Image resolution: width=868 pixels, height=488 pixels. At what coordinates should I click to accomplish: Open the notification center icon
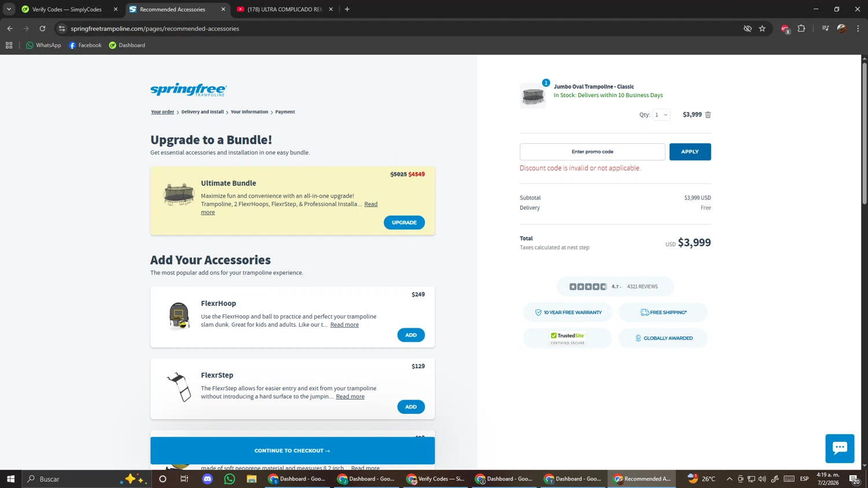[x=854, y=479]
